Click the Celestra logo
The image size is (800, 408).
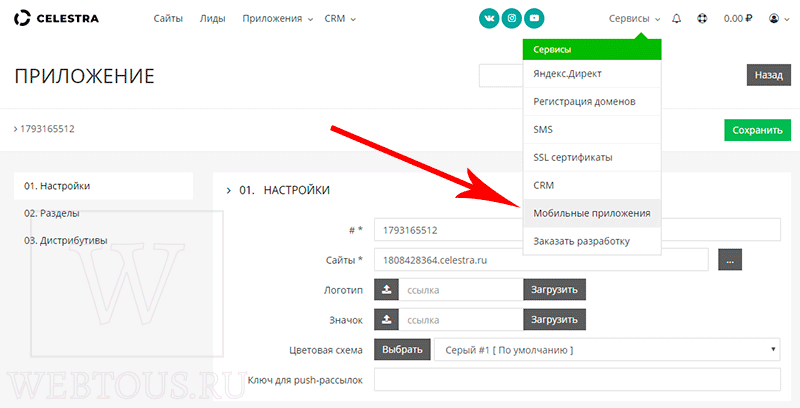pyautogui.click(x=57, y=19)
